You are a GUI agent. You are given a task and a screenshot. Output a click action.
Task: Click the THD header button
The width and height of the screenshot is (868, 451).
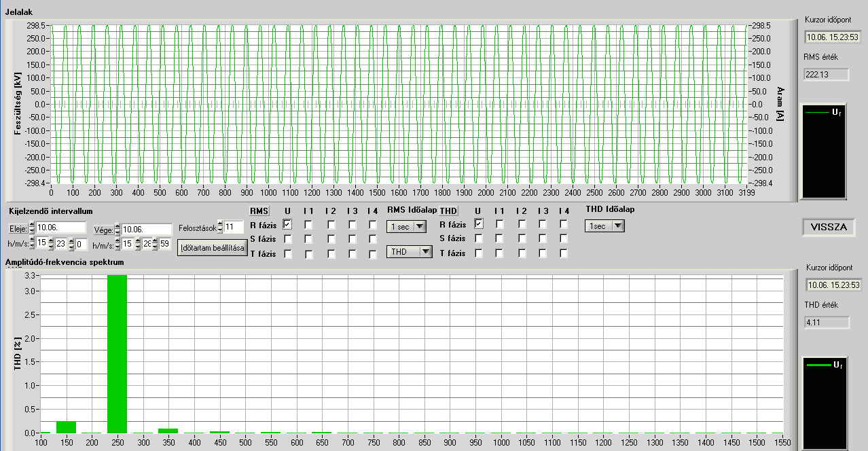pyautogui.click(x=448, y=211)
